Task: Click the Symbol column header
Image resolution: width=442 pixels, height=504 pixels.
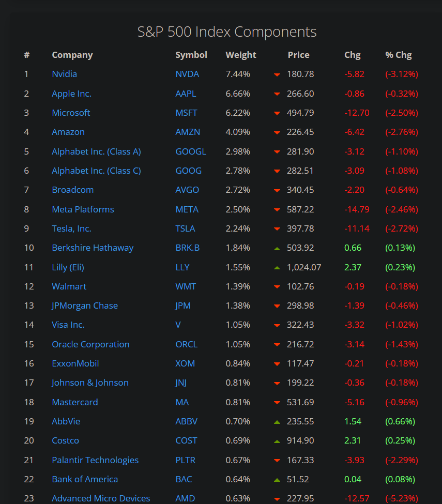Action: coord(191,55)
